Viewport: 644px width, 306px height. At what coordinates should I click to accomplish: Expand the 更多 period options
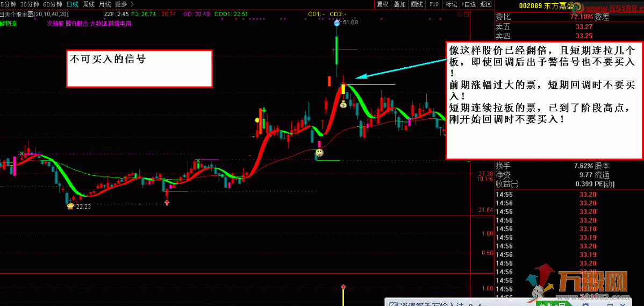[121, 4]
